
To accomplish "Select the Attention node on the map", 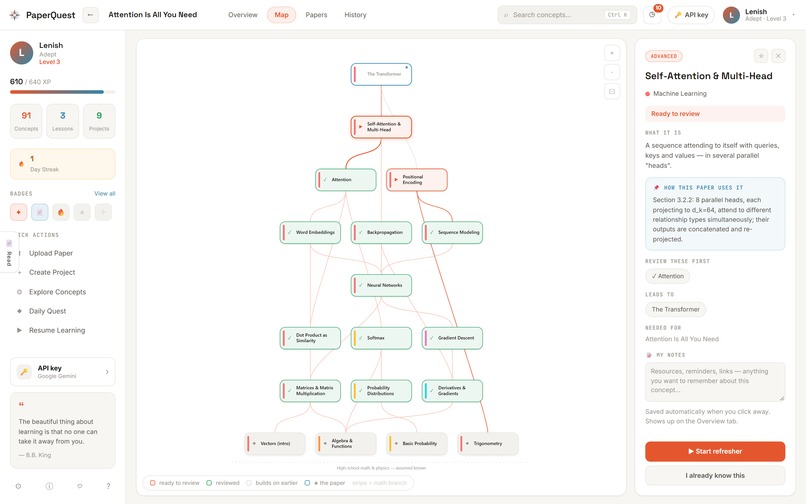I will click(x=345, y=180).
